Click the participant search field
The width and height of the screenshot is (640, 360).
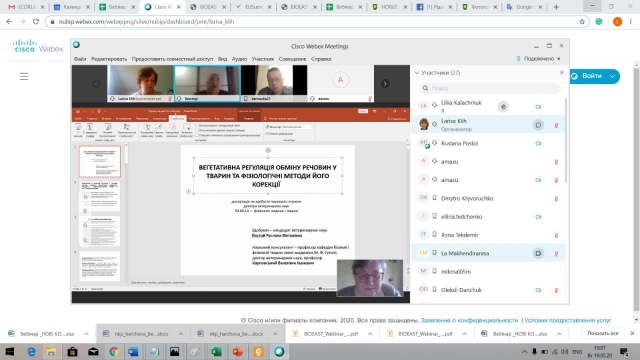coord(489,88)
